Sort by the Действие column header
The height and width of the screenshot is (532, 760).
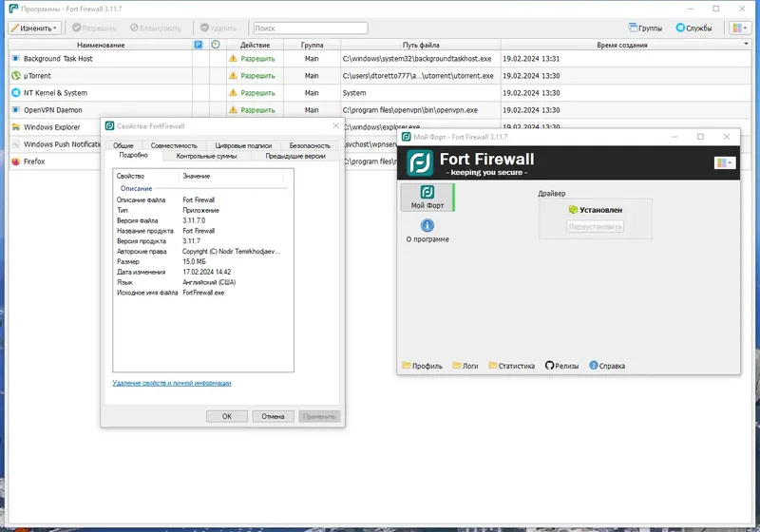(x=255, y=45)
